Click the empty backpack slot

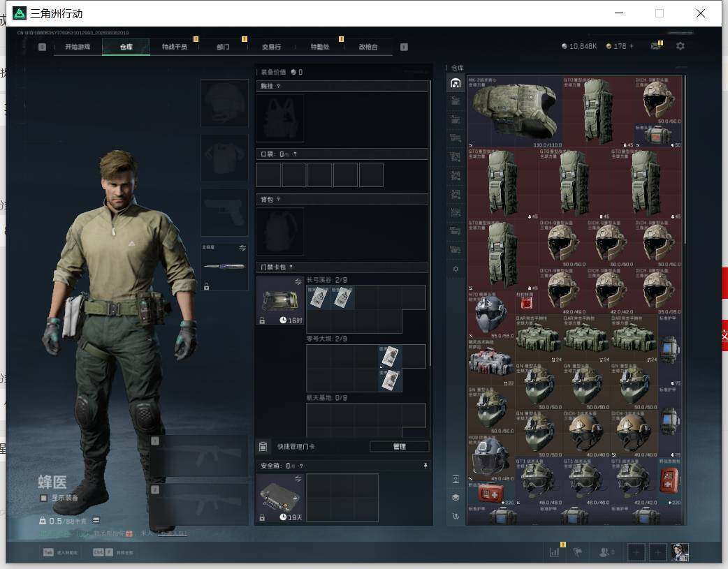click(280, 232)
